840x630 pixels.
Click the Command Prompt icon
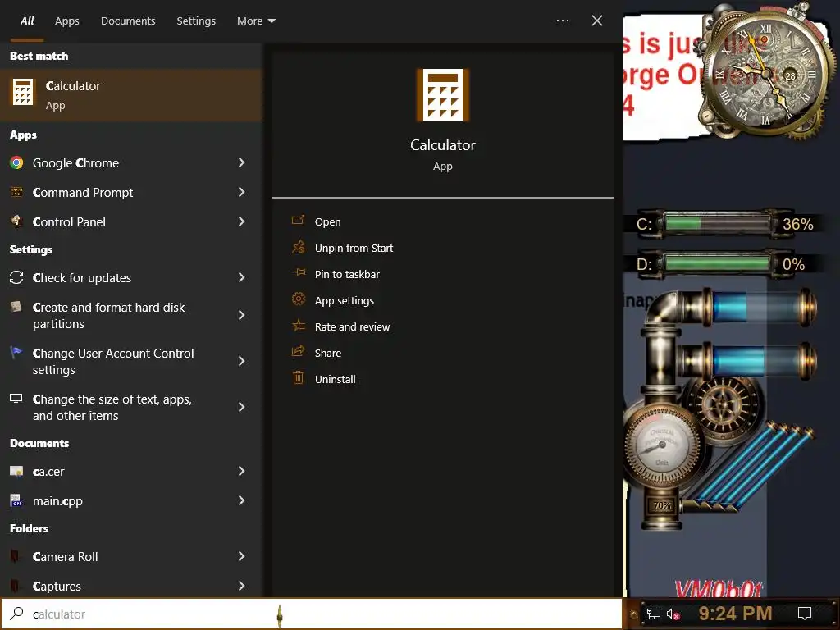pos(16,192)
